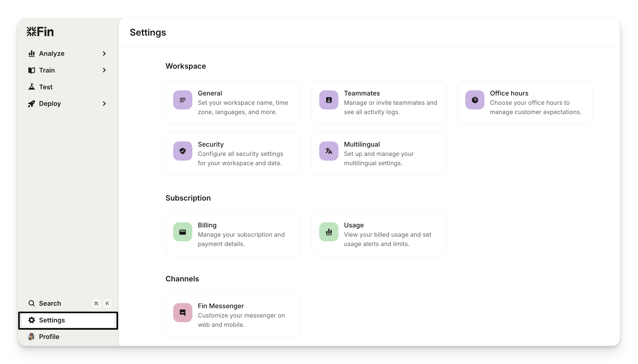Click the Office hours clock icon
Image resolution: width=638 pixels, height=364 pixels.
[475, 100]
